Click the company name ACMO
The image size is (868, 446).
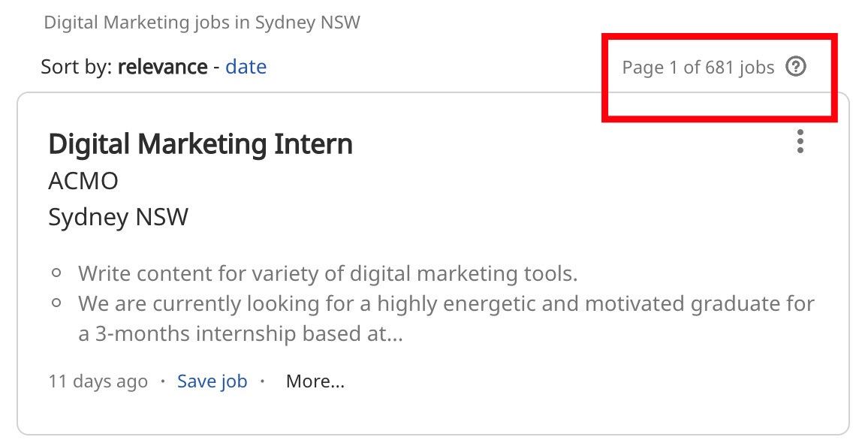coord(83,181)
